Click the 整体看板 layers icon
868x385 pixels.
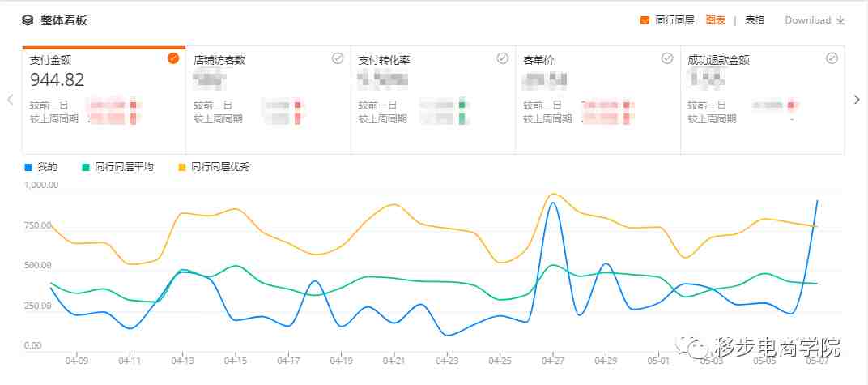pyautogui.click(x=28, y=20)
